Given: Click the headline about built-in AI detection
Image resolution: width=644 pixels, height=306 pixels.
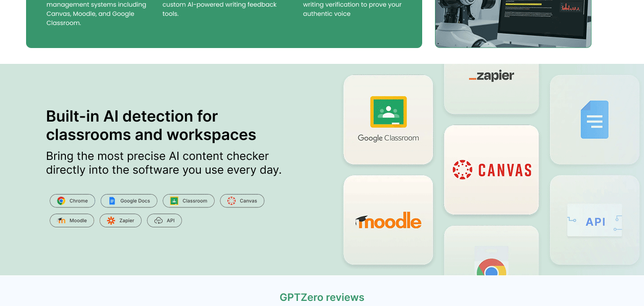Looking at the screenshot, I should pos(151,125).
